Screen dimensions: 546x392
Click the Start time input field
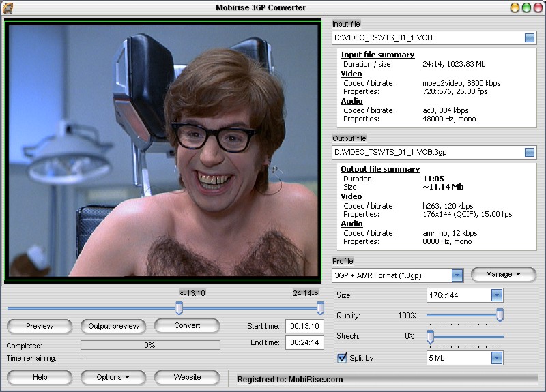coord(304,327)
